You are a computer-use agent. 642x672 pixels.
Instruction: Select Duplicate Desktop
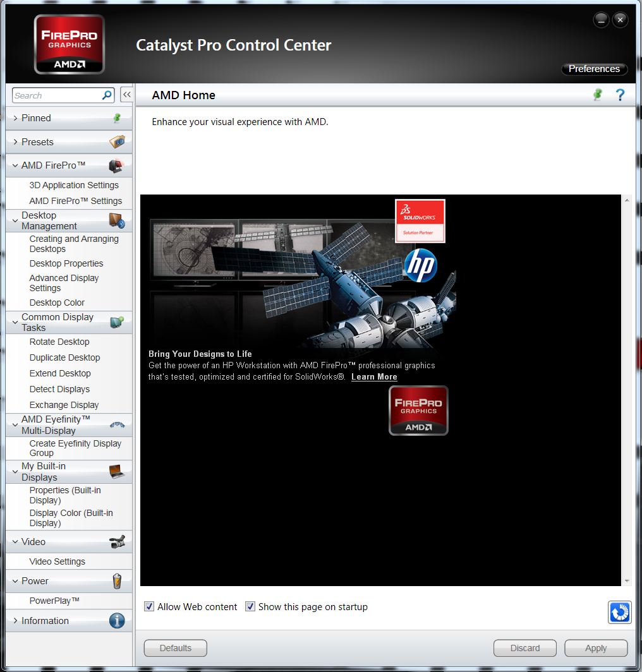click(x=64, y=358)
